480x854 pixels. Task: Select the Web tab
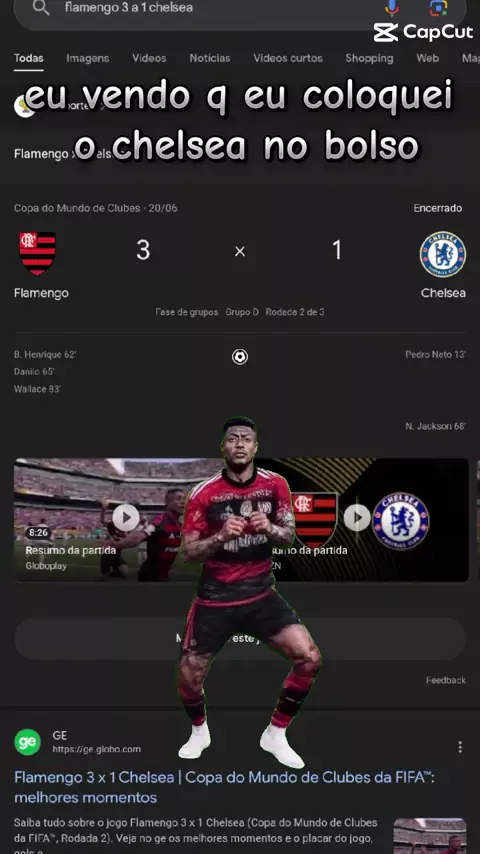[428, 58]
